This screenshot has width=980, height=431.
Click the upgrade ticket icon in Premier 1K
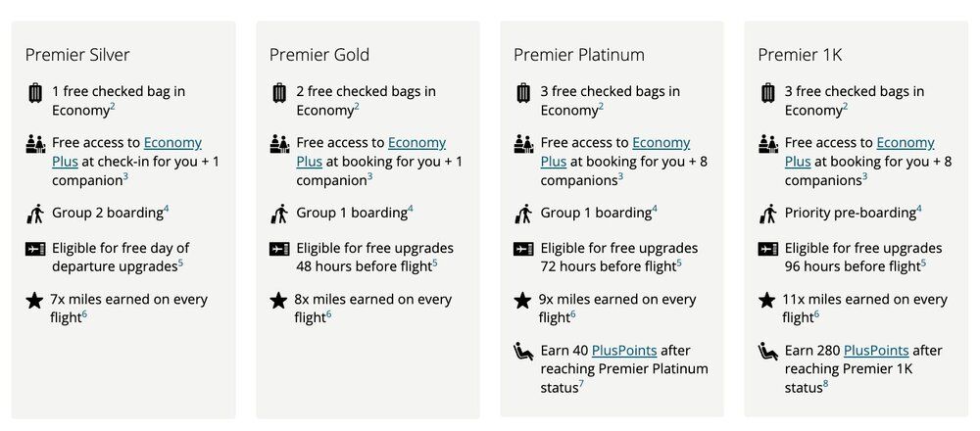pos(767,249)
